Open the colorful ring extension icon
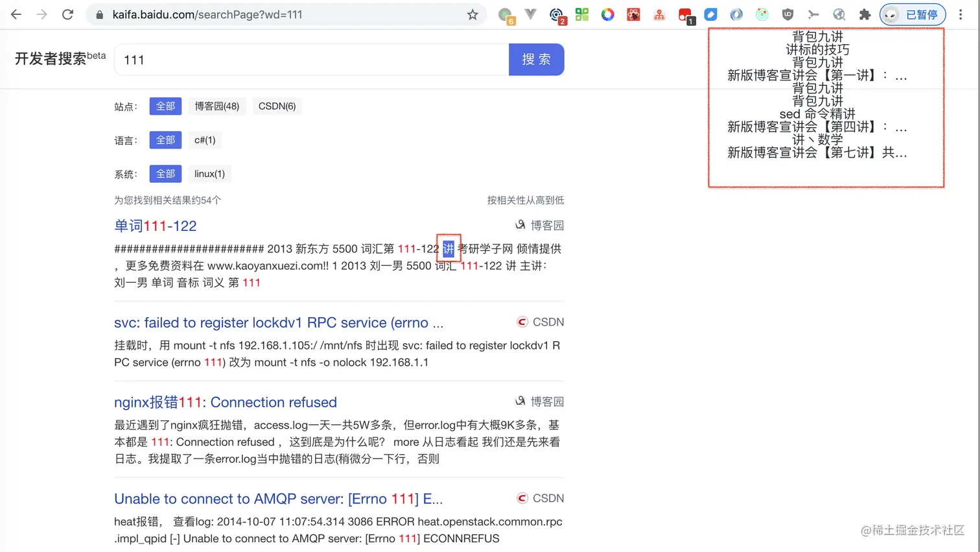 (607, 14)
